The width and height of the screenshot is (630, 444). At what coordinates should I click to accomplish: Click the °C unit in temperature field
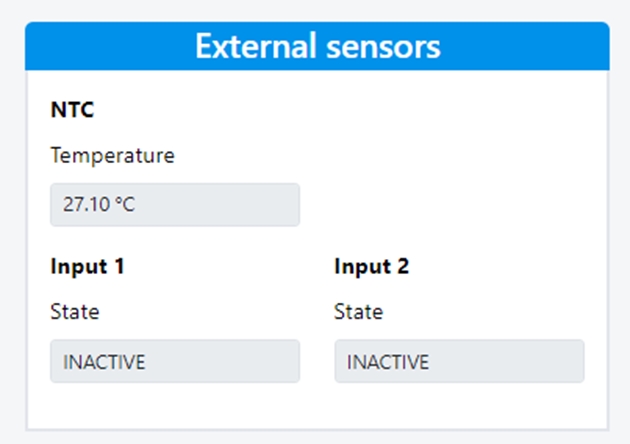click(124, 205)
